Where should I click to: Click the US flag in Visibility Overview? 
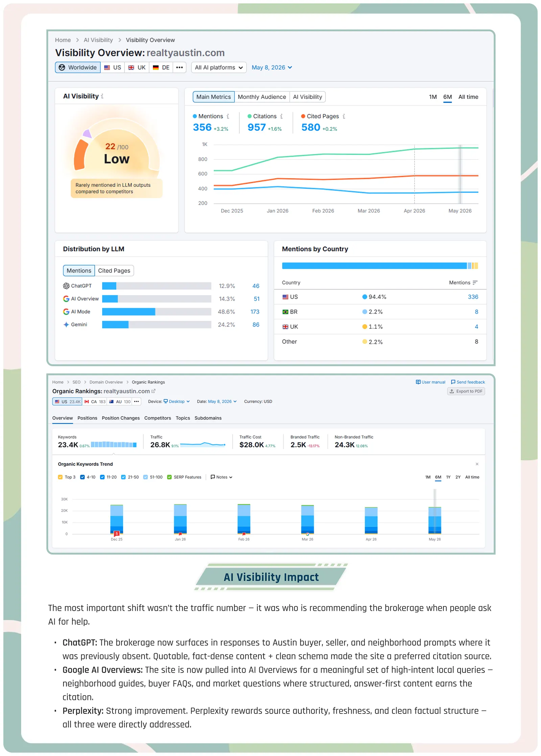click(107, 67)
